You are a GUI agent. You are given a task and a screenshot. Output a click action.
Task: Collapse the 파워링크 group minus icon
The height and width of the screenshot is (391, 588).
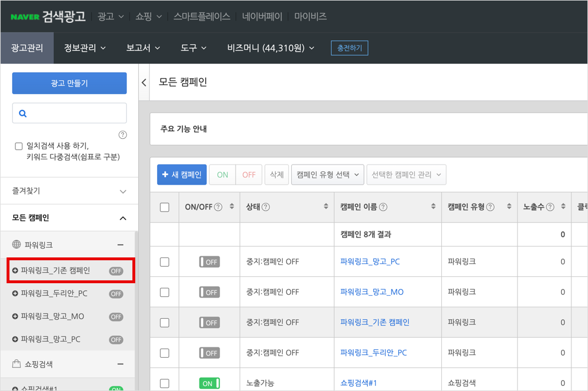(x=120, y=245)
